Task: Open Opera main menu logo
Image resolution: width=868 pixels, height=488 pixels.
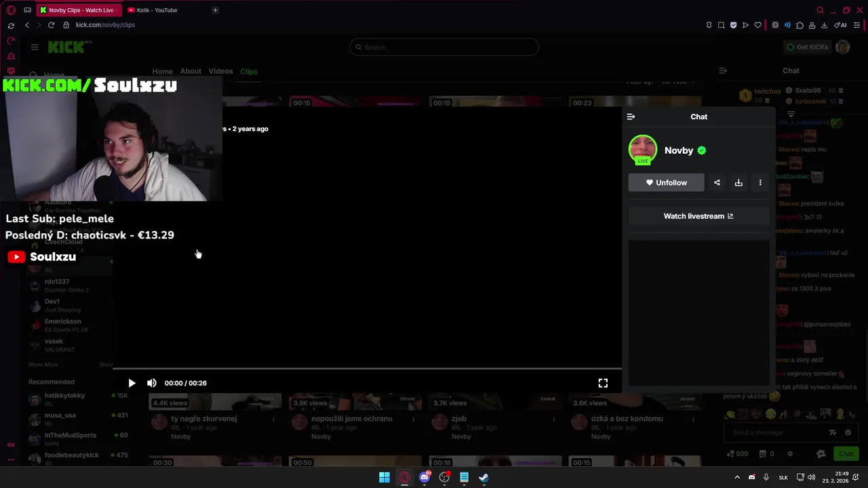Action: [x=11, y=10]
